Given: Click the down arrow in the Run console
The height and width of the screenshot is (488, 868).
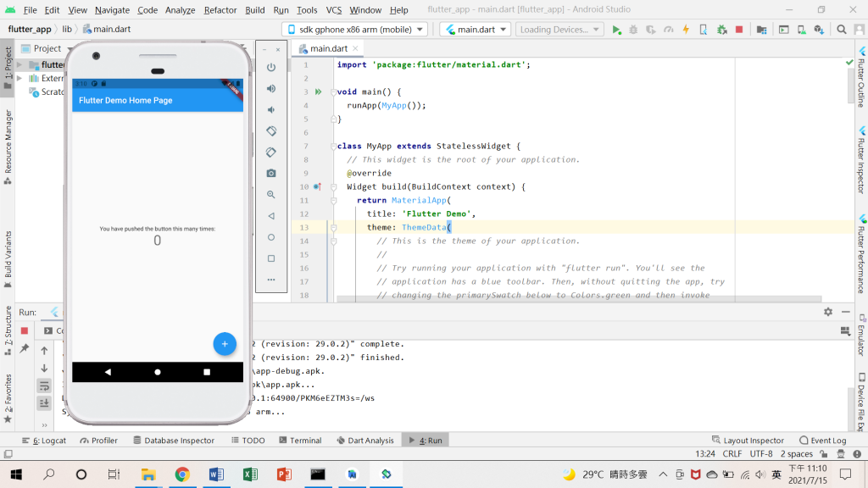Looking at the screenshot, I should [x=44, y=369].
